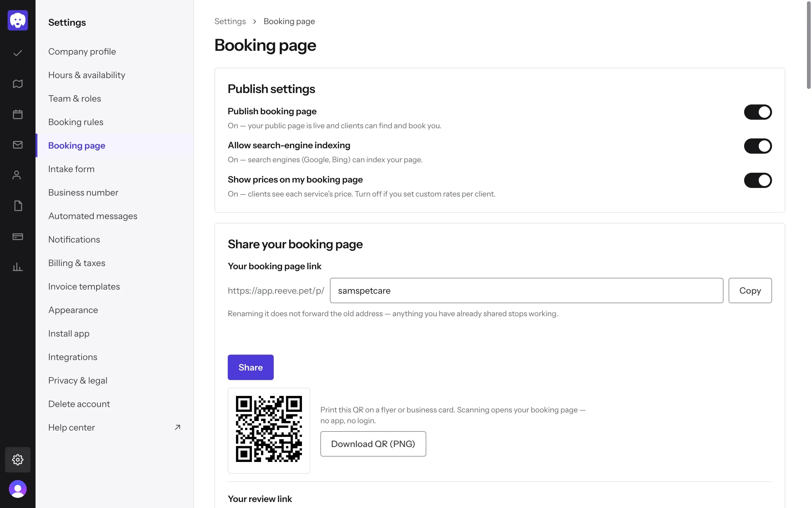Click the Share your booking page heading

295,244
